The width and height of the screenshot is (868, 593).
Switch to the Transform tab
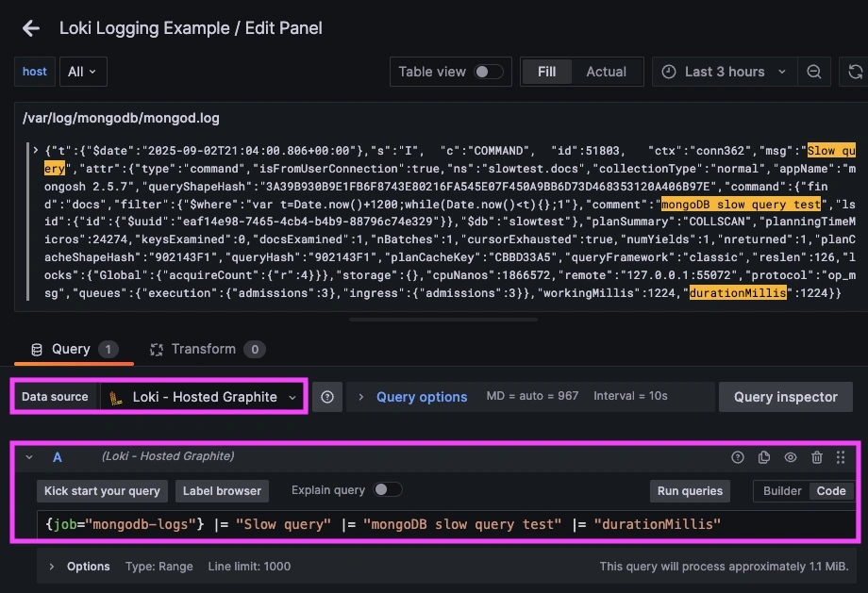pyautogui.click(x=208, y=350)
